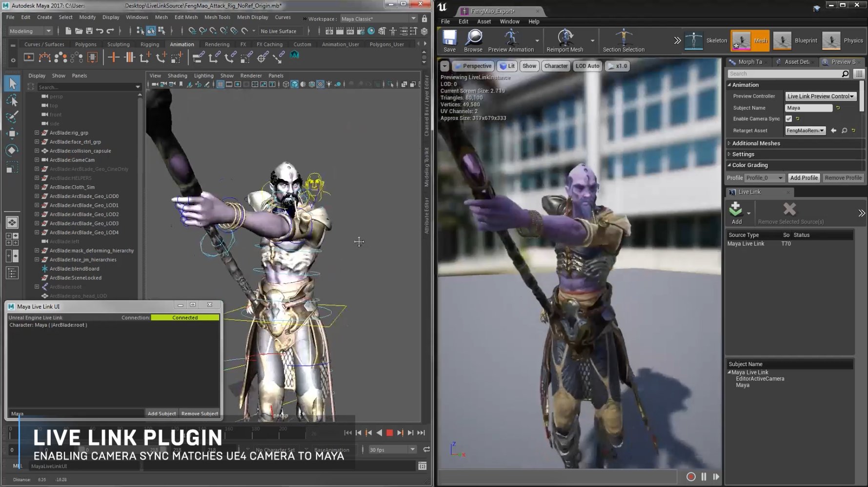The height and width of the screenshot is (487, 868).
Task: Pick the Paint Selection tool in Maya
Action: tap(12, 117)
